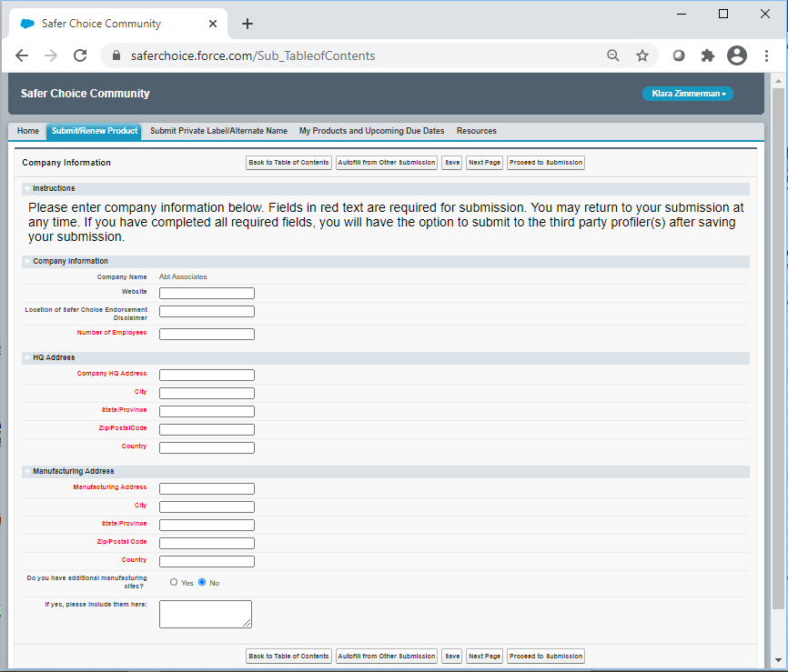
Task: Select Yes for additional manufacturing sites
Action: tap(174, 582)
